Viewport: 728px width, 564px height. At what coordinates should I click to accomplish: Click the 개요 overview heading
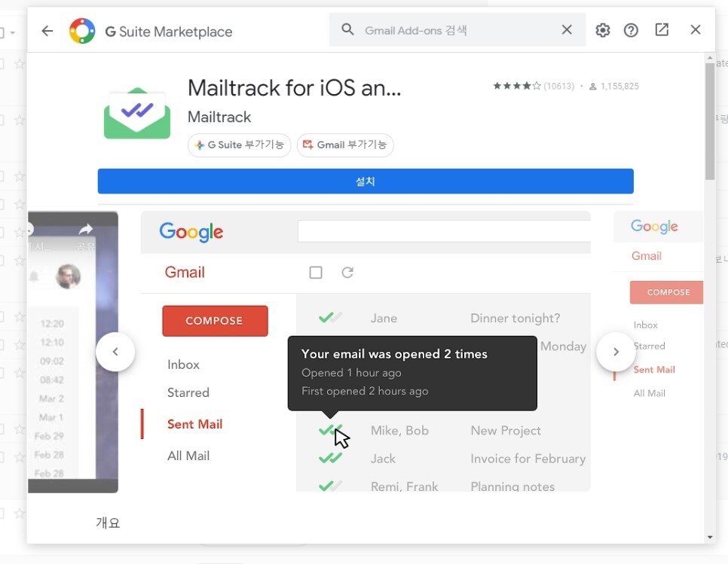(108, 523)
